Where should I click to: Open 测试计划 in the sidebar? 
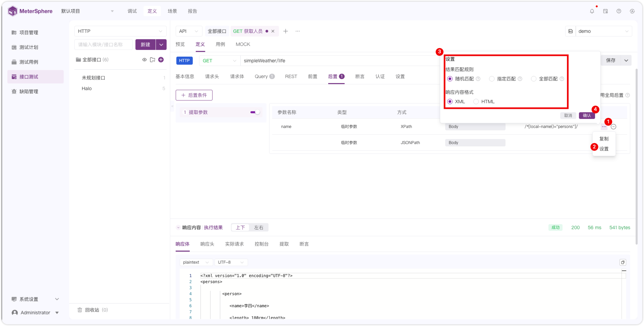click(x=36, y=47)
